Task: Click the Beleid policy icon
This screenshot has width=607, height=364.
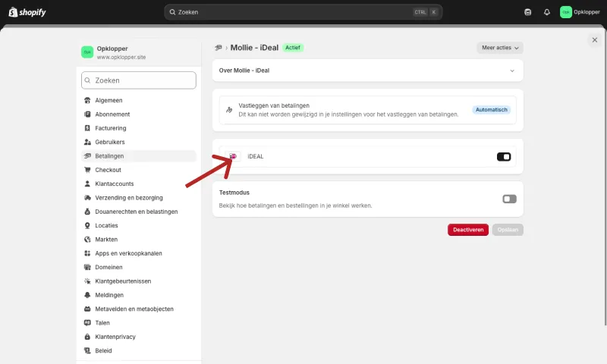Action: click(87, 351)
